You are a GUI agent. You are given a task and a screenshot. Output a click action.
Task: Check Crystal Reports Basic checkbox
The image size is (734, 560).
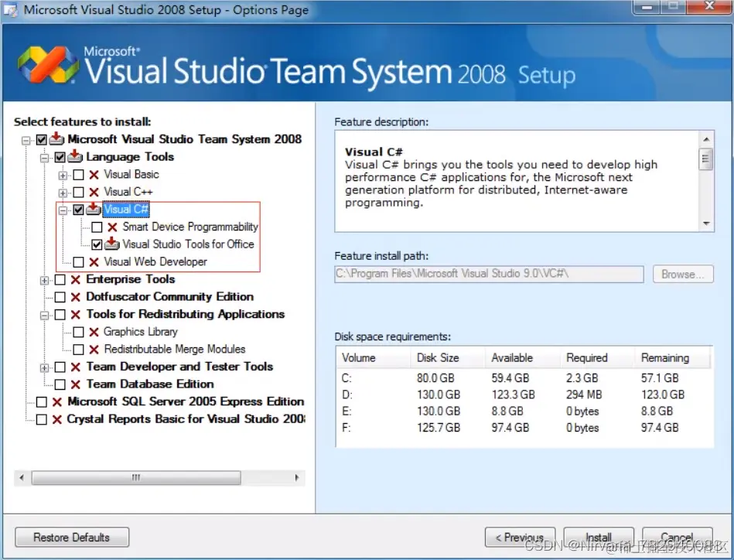[42, 419]
